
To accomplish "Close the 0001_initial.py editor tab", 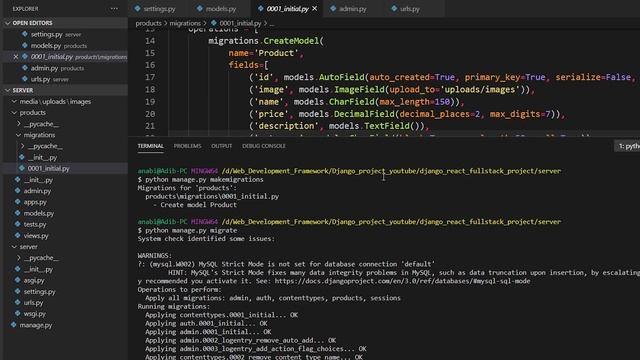I will pos(315,9).
